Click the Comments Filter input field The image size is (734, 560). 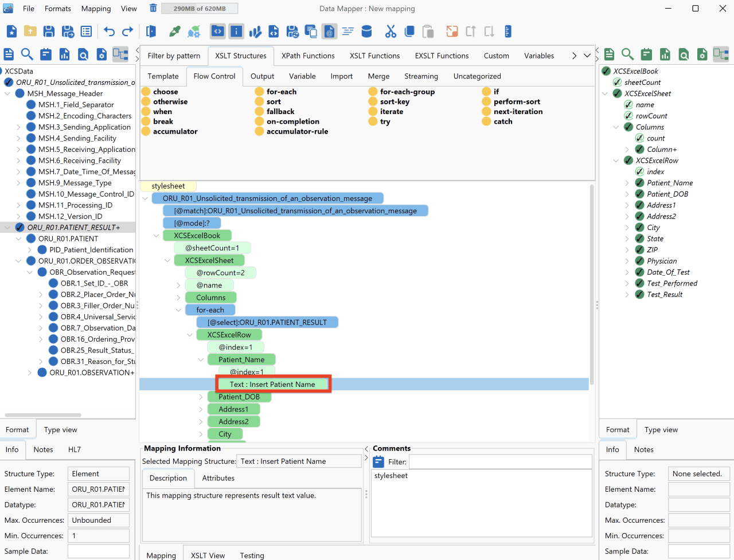tap(500, 462)
